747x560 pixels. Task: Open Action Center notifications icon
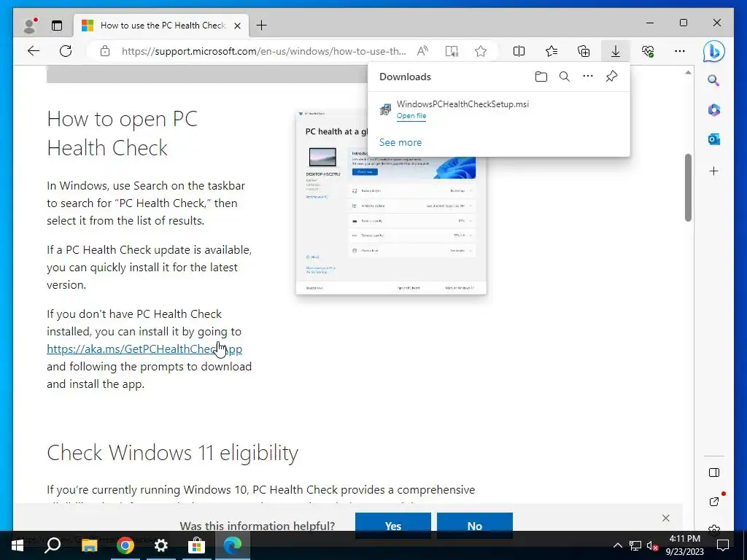pos(723,545)
